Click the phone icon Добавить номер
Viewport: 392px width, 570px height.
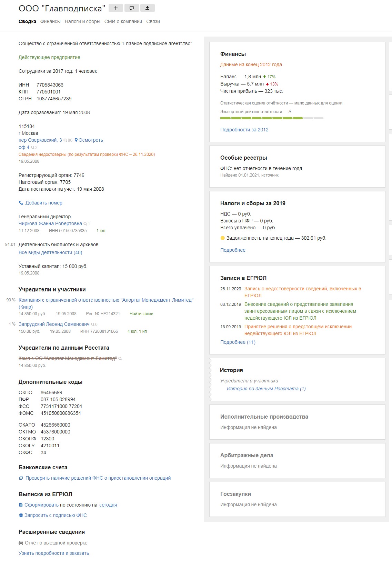tap(21, 203)
